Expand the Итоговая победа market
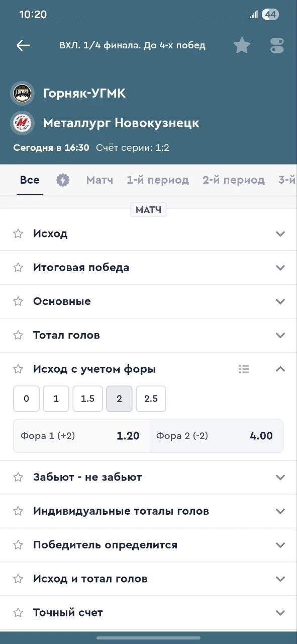 pyautogui.click(x=148, y=267)
